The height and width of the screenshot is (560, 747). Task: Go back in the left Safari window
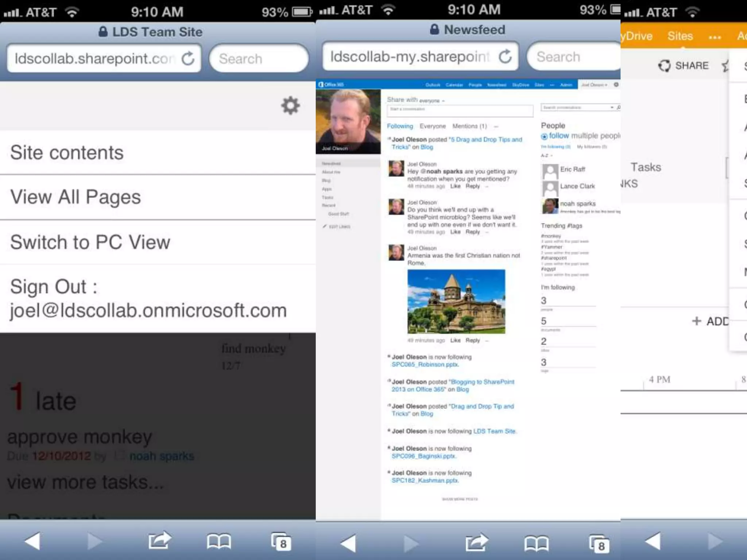click(x=33, y=541)
